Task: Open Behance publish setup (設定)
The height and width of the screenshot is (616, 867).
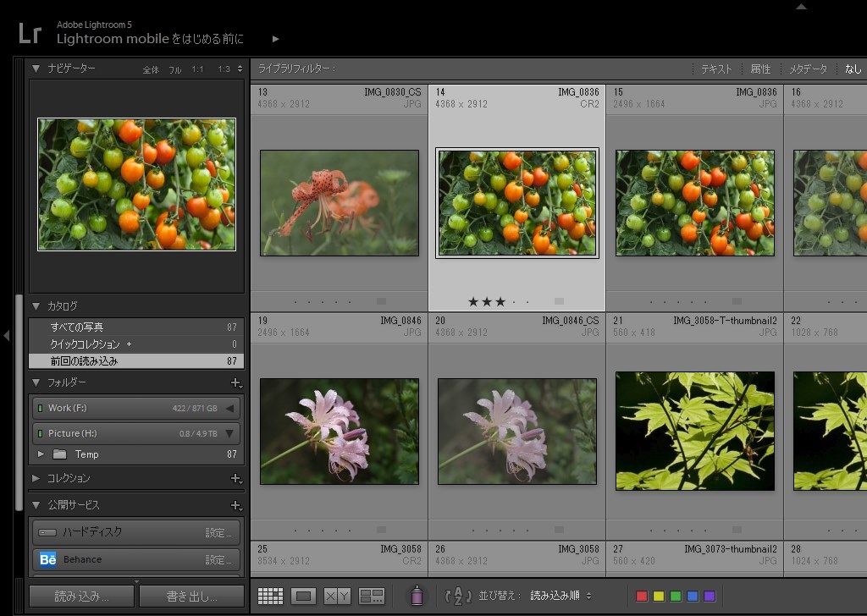Action: 218,559
